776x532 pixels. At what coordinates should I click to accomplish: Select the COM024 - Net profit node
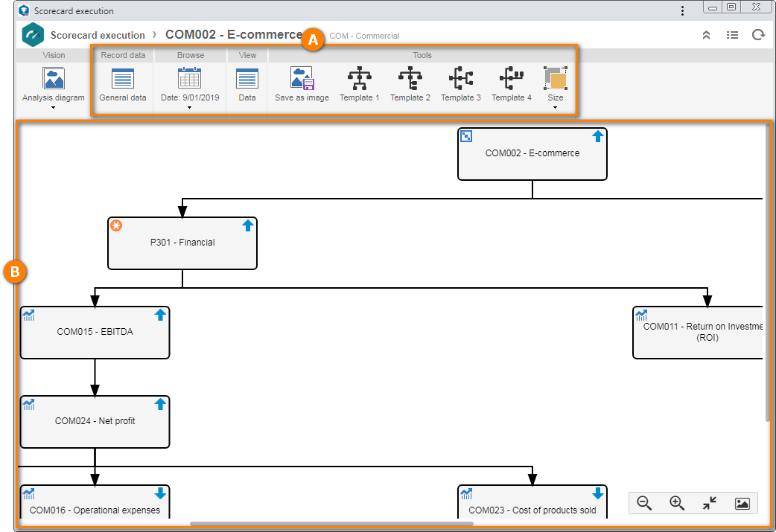pyautogui.click(x=95, y=422)
